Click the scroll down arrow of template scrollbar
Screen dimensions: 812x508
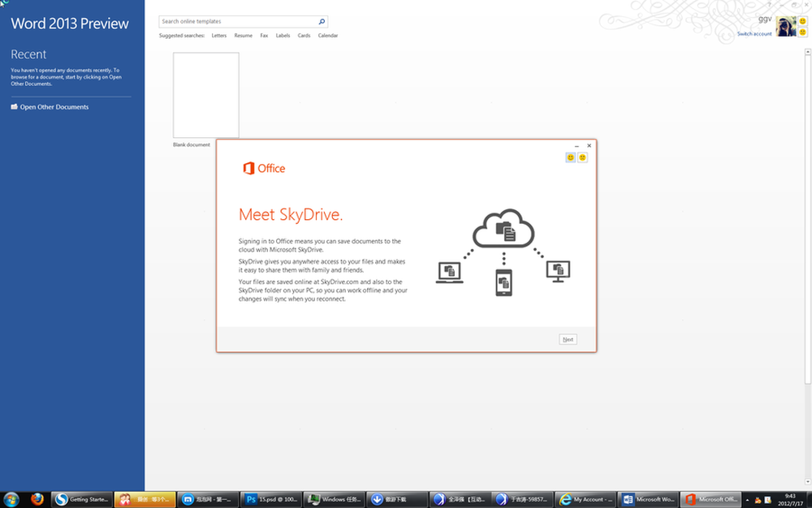pyautogui.click(x=807, y=481)
